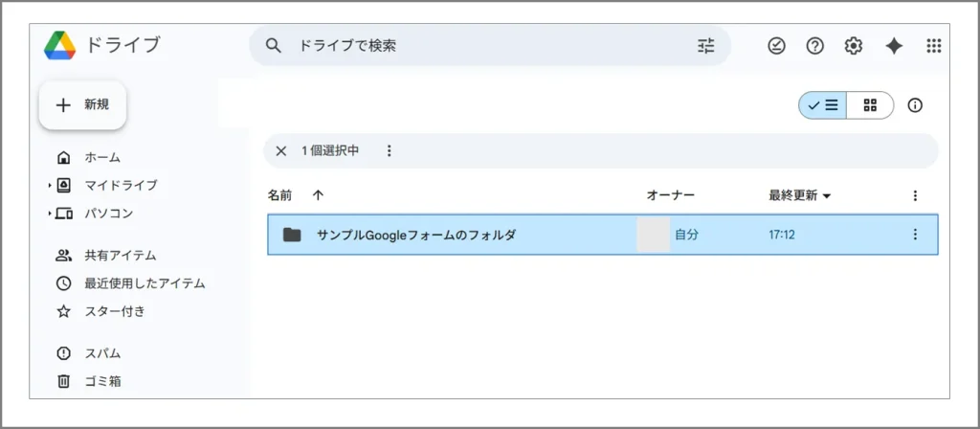Expand the マイドライブ tree
Image resolution: width=980 pixels, height=429 pixels.
click(x=50, y=185)
